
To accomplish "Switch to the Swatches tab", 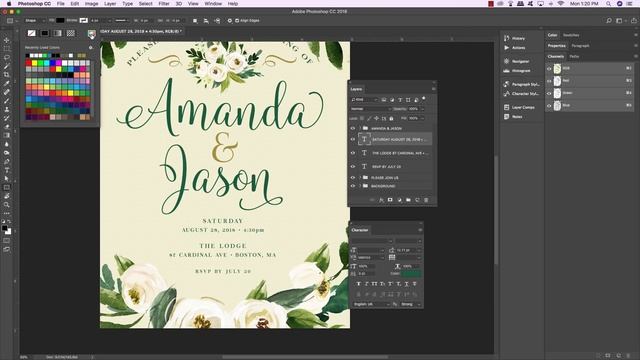I will 571,36.
